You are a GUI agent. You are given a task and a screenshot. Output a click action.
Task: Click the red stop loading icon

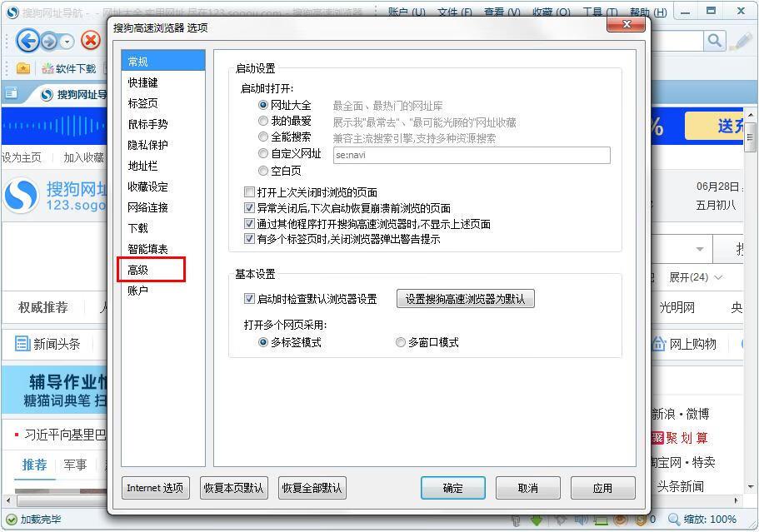pyautogui.click(x=91, y=41)
